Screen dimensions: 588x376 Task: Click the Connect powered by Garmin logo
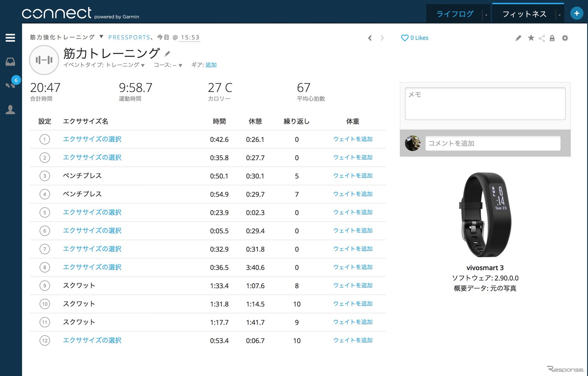coord(80,13)
